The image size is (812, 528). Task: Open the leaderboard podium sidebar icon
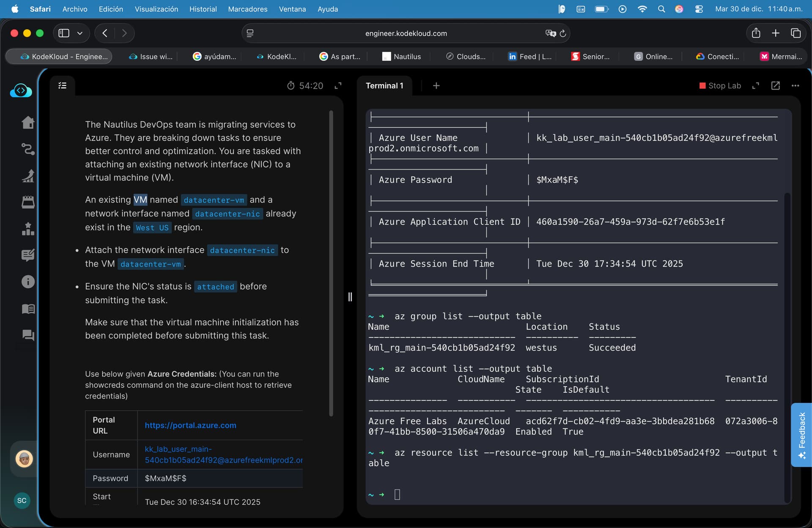point(28,229)
